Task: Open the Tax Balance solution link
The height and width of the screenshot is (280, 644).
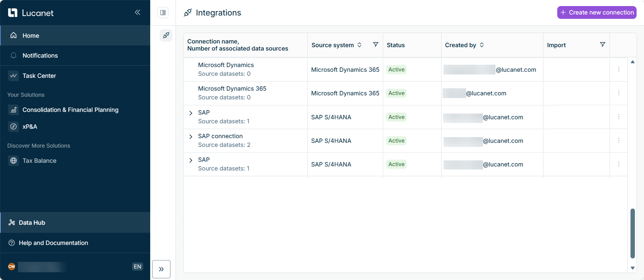Action: (x=75, y=161)
